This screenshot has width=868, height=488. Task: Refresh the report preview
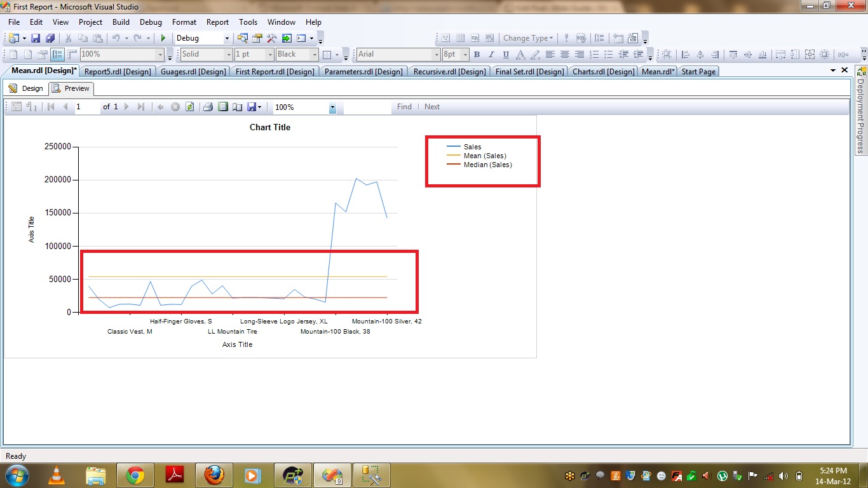click(x=189, y=107)
